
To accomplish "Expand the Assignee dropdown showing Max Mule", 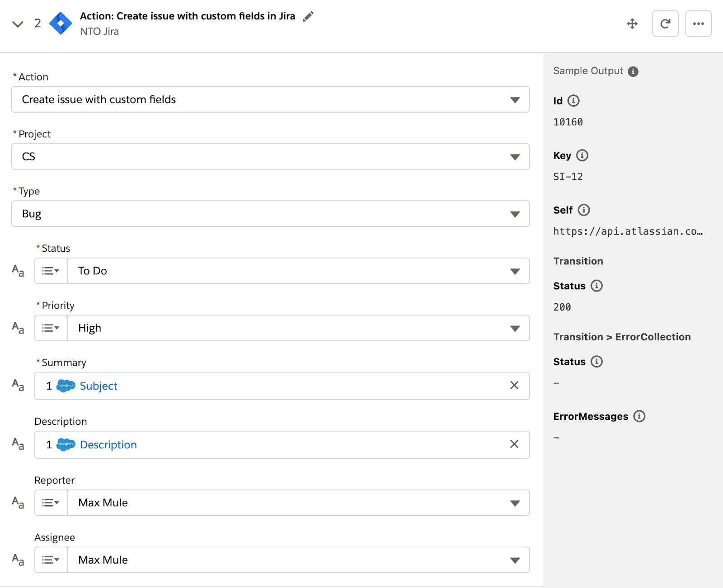I will 298,560.
